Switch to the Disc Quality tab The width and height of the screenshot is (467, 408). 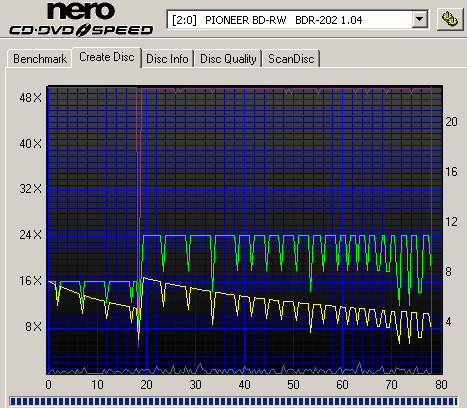(228, 59)
